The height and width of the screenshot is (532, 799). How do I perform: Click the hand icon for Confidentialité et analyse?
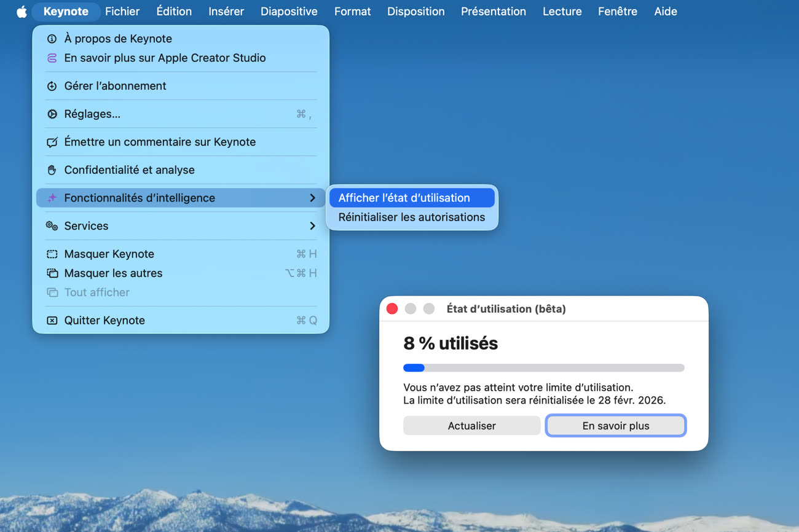(x=52, y=170)
